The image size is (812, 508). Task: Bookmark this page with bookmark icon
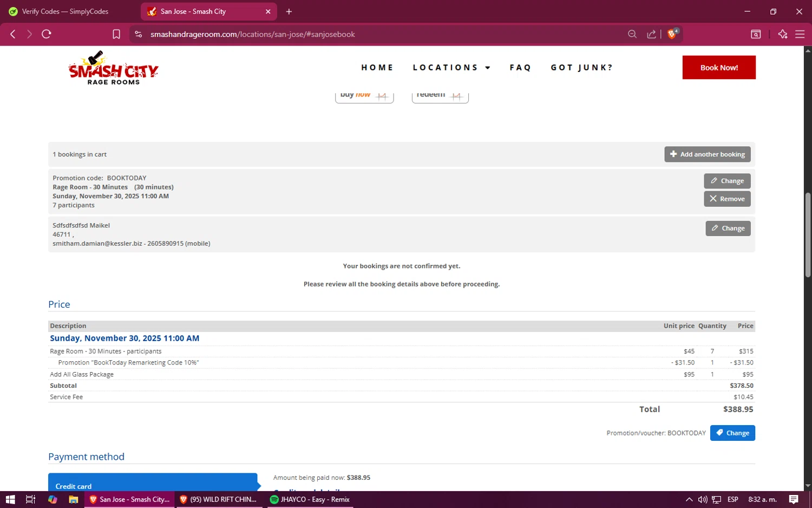click(x=116, y=34)
